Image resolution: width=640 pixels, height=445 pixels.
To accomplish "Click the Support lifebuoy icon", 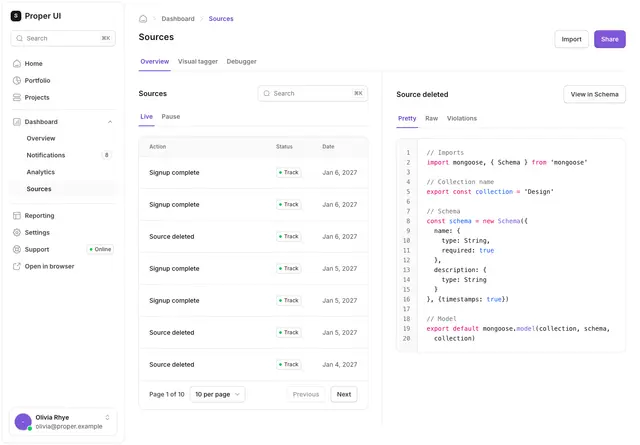I will (x=17, y=249).
